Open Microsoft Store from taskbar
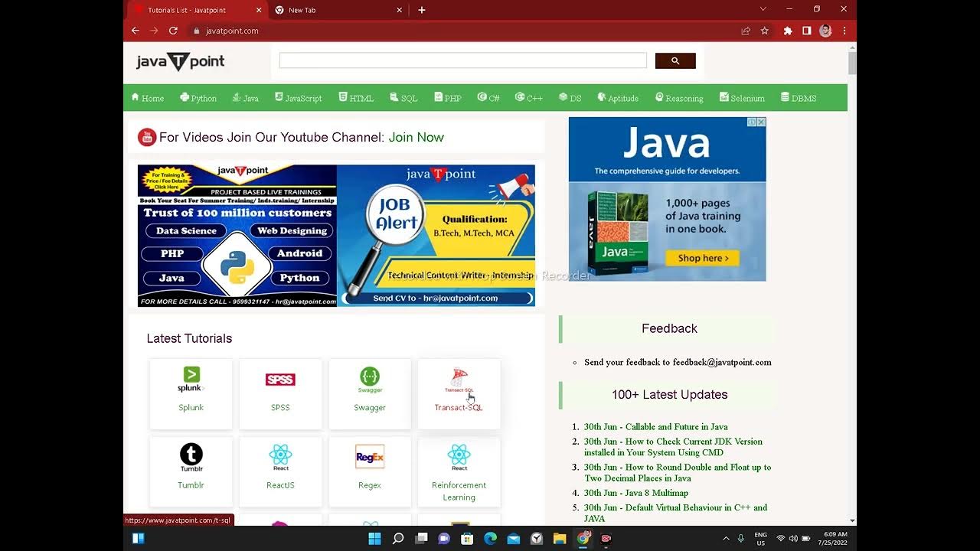Image resolution: width=980 pixels, height=551 pixels. [467, 539]
